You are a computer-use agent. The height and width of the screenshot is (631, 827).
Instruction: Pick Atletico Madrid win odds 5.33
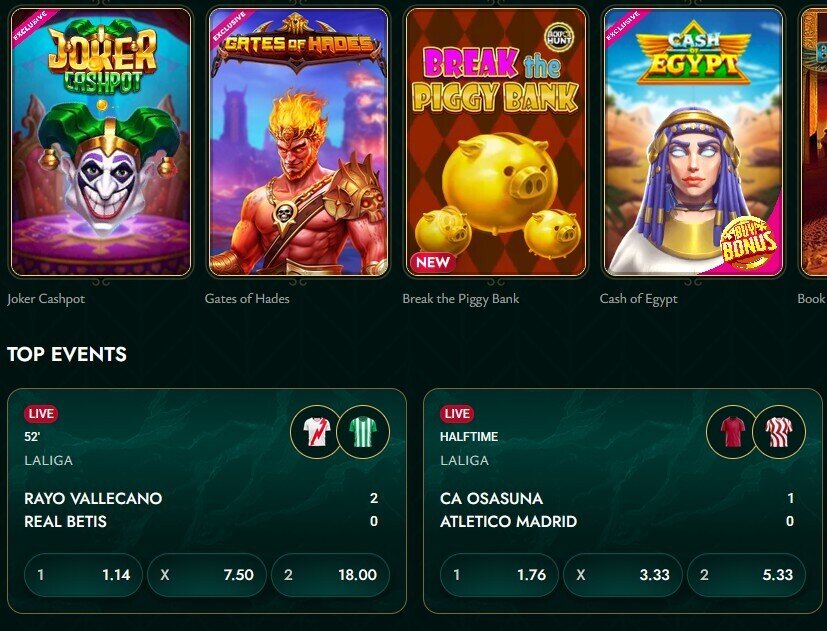coord(746,575)
